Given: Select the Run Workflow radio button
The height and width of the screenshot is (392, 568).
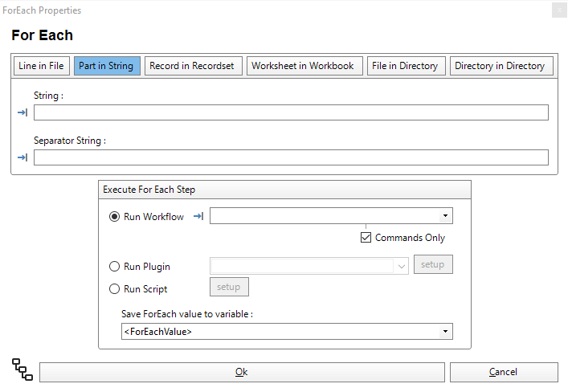Looking at the screenshot, I should click(114, 217).
